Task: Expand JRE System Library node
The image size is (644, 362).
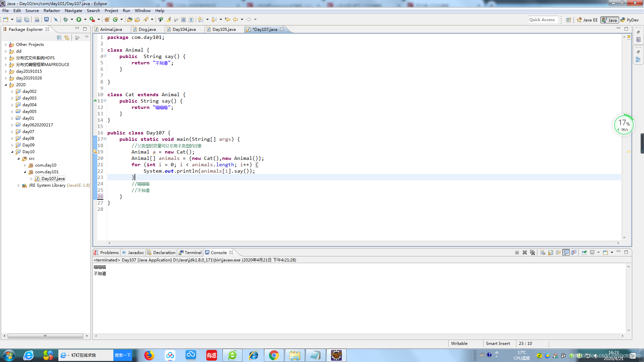Action: [x=18, y=185]
